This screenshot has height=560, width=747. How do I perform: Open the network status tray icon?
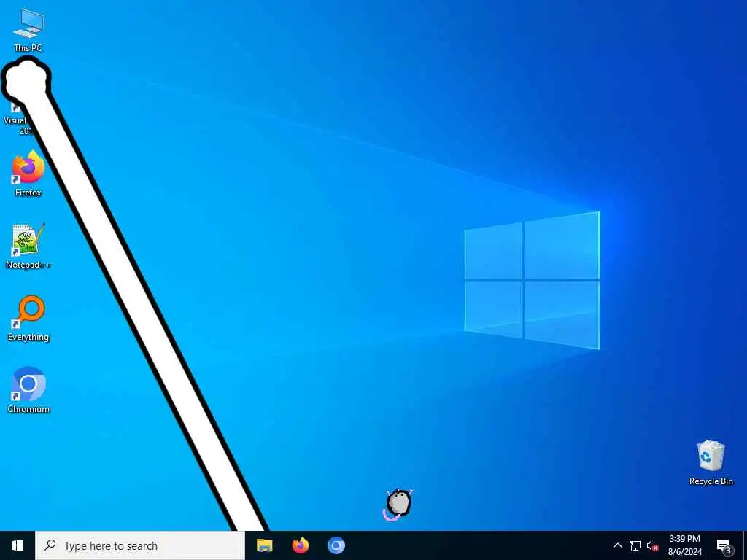[x=635, y=545]
